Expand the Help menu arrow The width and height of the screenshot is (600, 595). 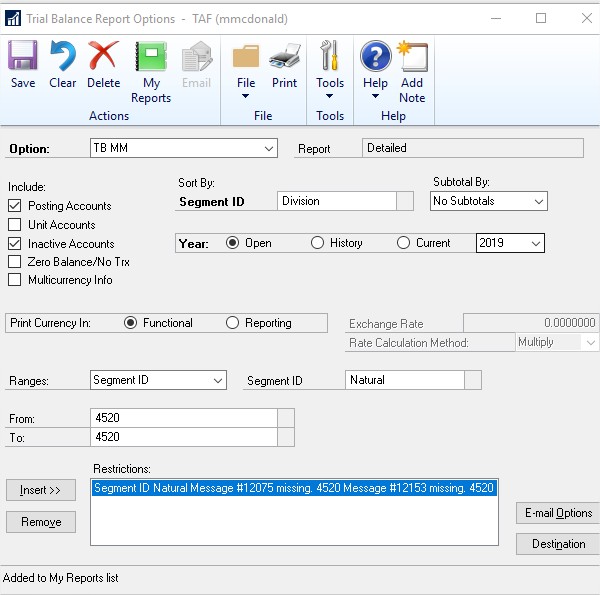tap(375, 96)
